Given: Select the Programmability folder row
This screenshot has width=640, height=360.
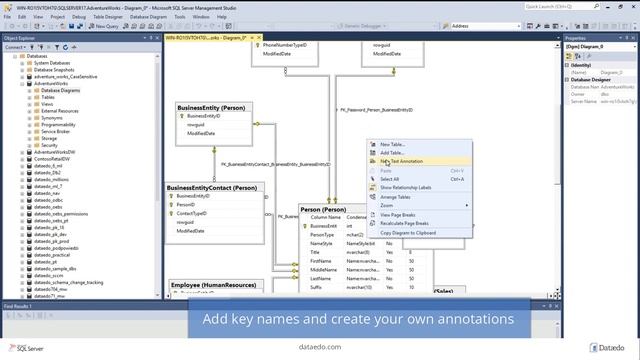Looking at the screenshot, I should pos(58,124).
